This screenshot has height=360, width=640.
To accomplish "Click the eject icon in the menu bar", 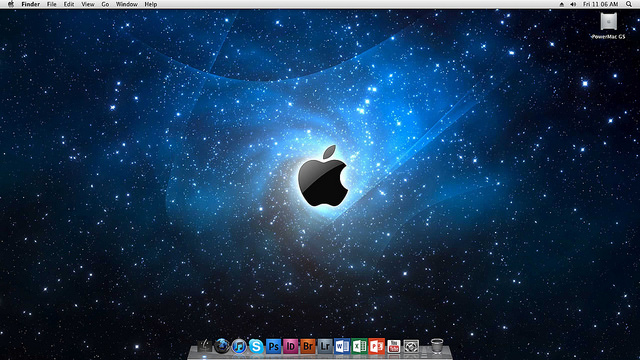I will [x=562, y=4].
